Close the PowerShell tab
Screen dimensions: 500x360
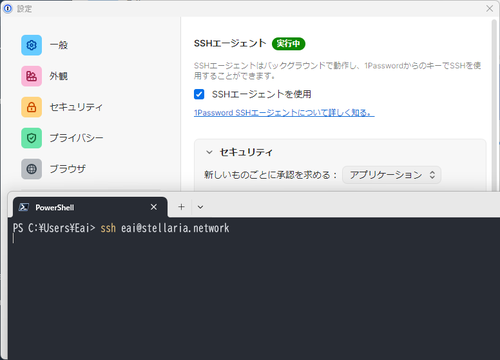pyautogui.click(x=154, y=207)
